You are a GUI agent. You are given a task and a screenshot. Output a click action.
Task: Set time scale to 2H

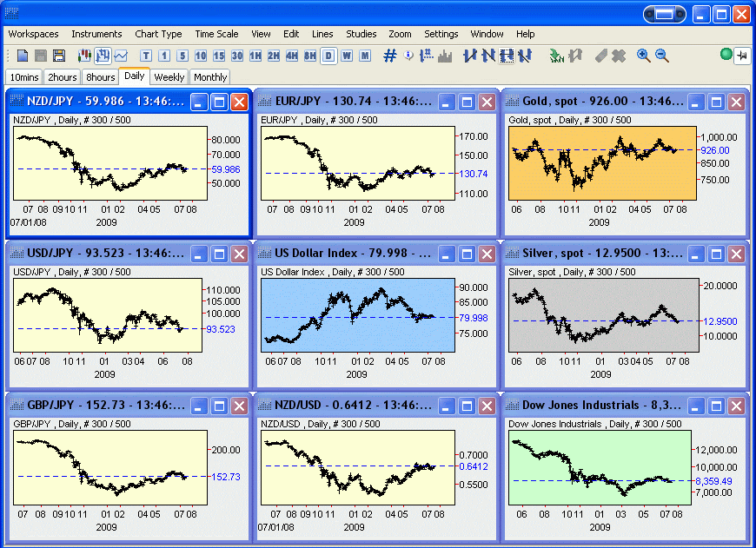274,56
